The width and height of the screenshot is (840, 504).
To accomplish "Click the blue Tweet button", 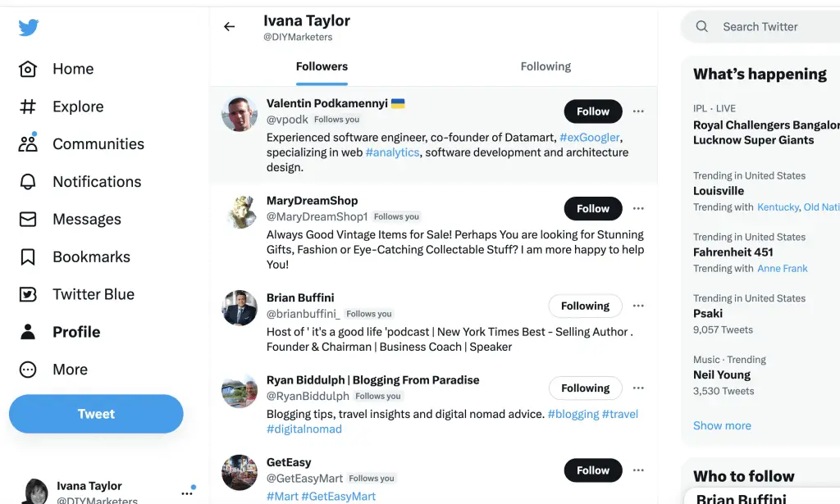I will 96,414.
